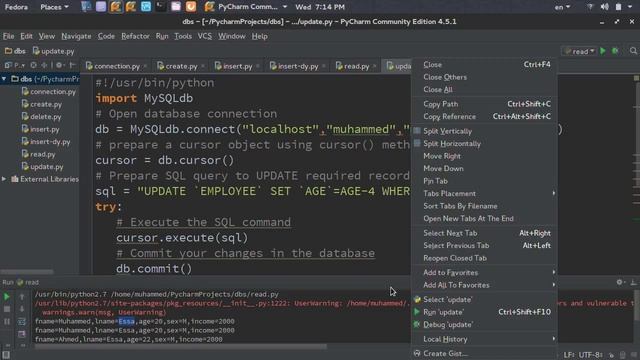The width and height of the screenshot is (640, 360).
Task: Click the Project panel horizontal scrollbar
Action: [27, 272]
